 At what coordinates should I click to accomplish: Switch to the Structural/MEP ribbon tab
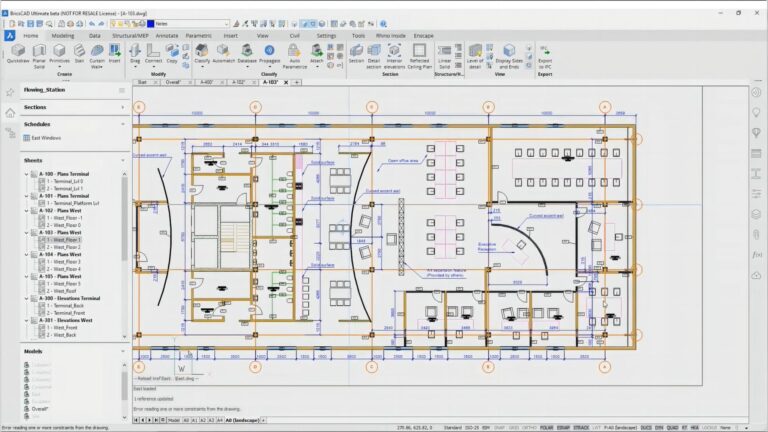(130, 36)
